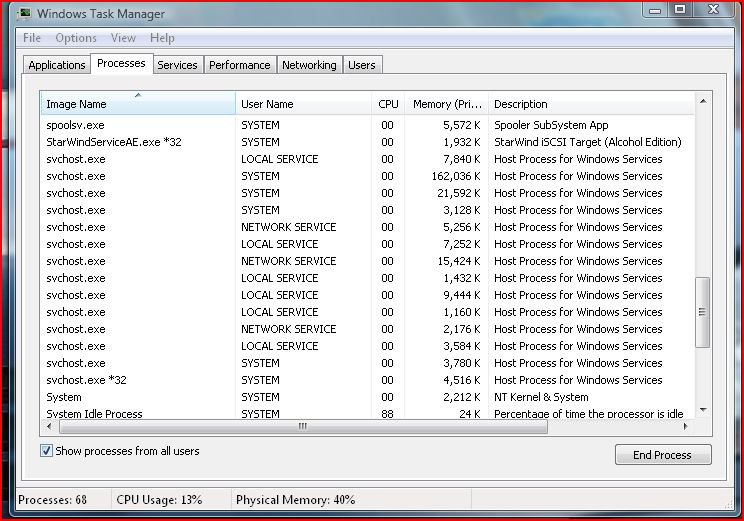The width and height of the screenshot is (744, 521).
Task: Sort by Memory (Pri...) column header
Action: (446, 104)
